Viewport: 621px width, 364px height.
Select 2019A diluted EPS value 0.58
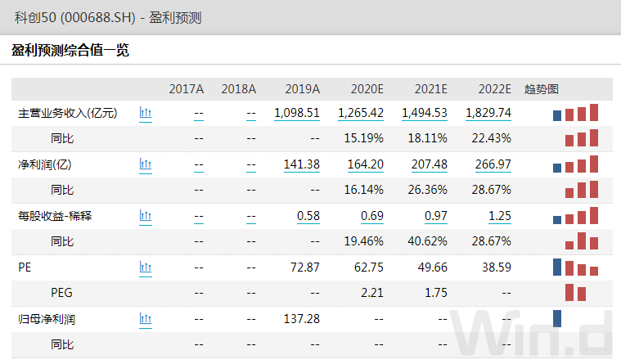pyautogui.click(x=308, y=216)
